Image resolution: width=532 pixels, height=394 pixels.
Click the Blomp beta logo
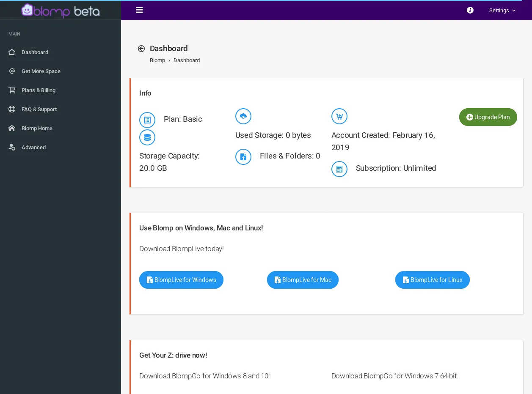click(61, 11)
